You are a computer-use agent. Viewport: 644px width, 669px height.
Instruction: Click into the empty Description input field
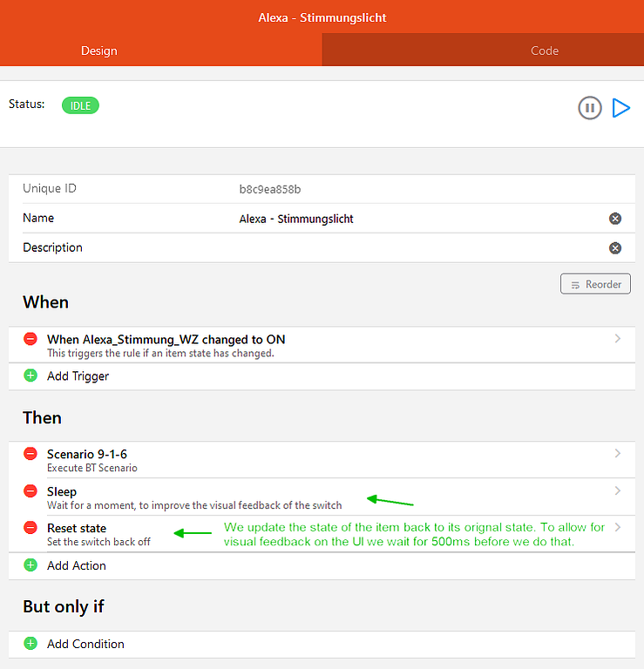click(x=420, y=248)
